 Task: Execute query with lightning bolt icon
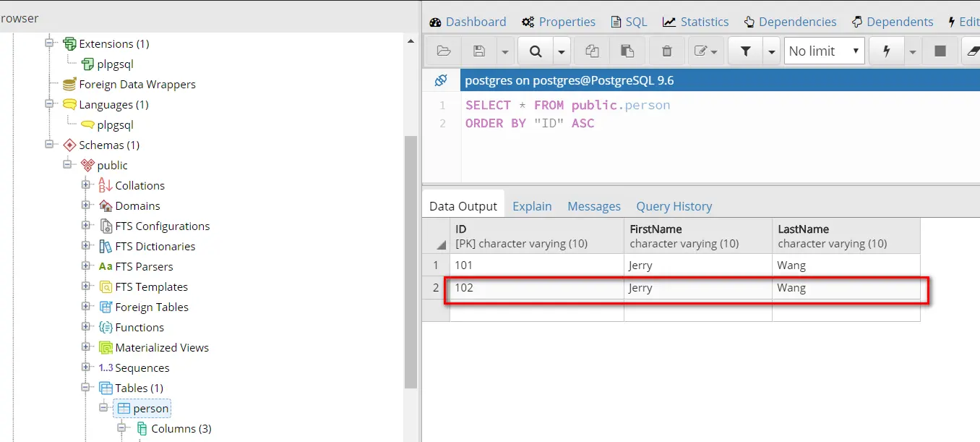pos(887,51)
